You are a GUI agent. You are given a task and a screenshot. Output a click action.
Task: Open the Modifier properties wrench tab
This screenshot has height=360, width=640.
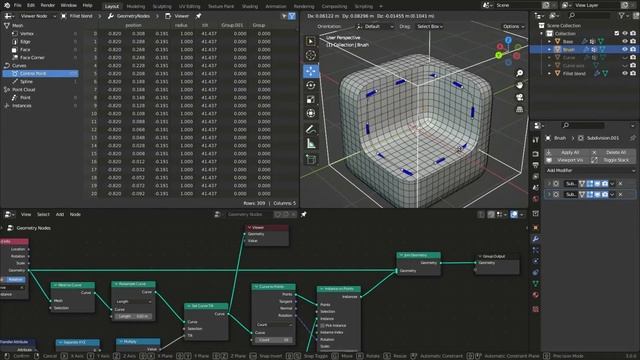click(536, 239)
